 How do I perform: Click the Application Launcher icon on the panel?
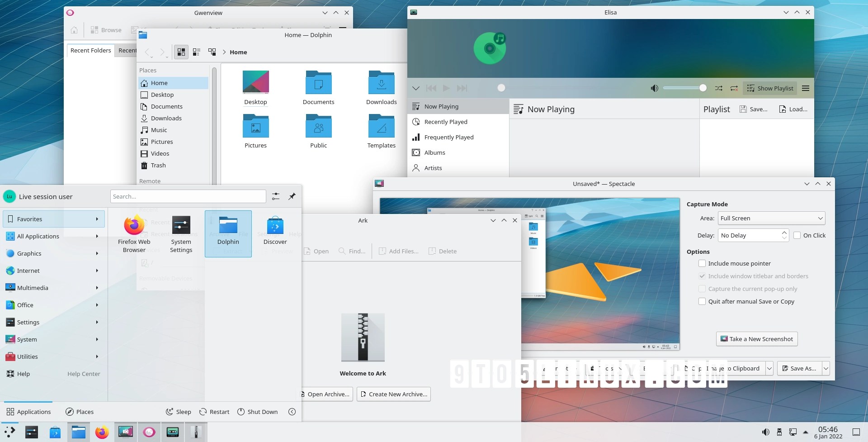coord(10,432)
